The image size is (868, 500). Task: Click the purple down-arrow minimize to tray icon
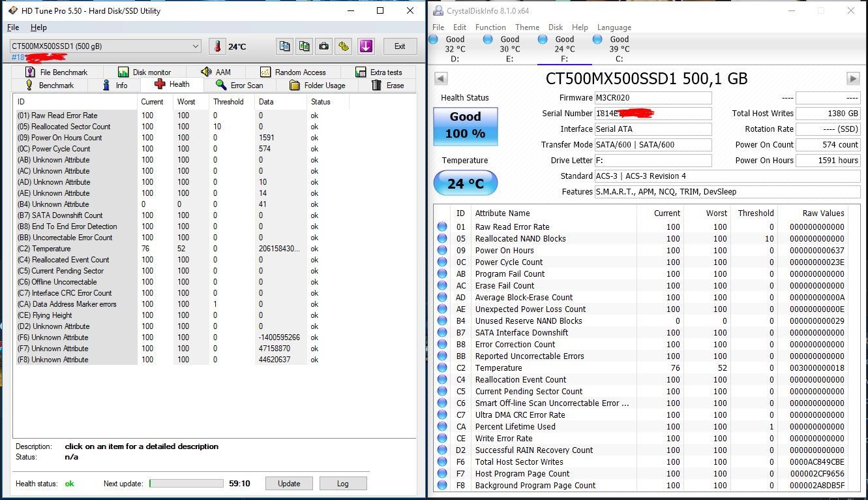pyautogui.click(x=366, y=46)
